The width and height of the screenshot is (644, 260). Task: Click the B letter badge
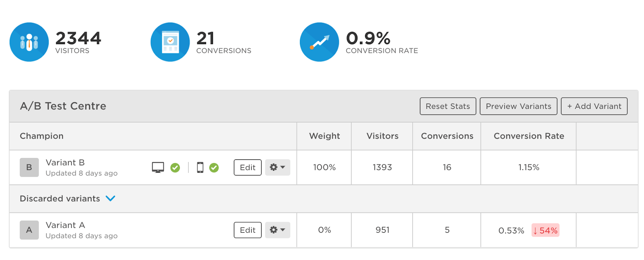coord(29,168)
